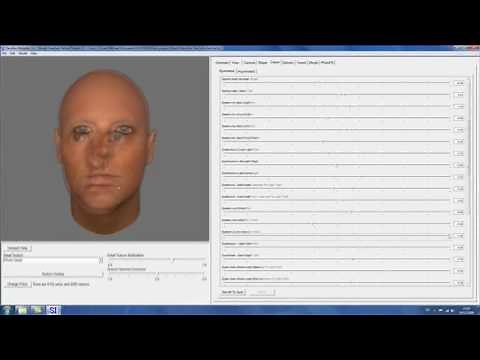Open the Edit menu

tap(13, 53)
